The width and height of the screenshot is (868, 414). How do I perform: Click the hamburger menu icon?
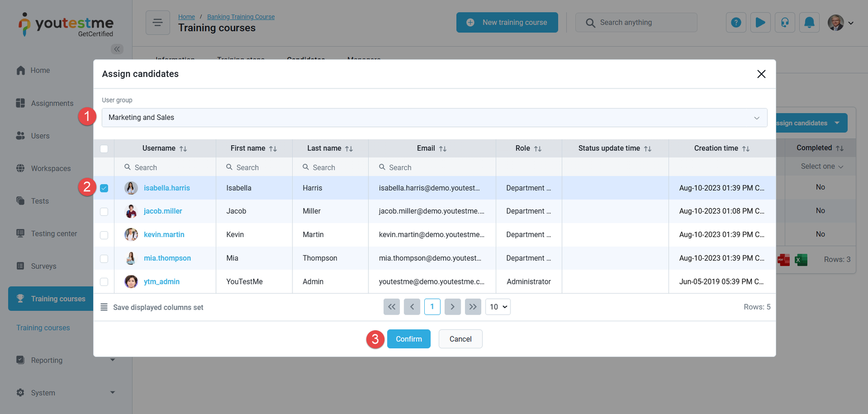[x=157, y=22]
